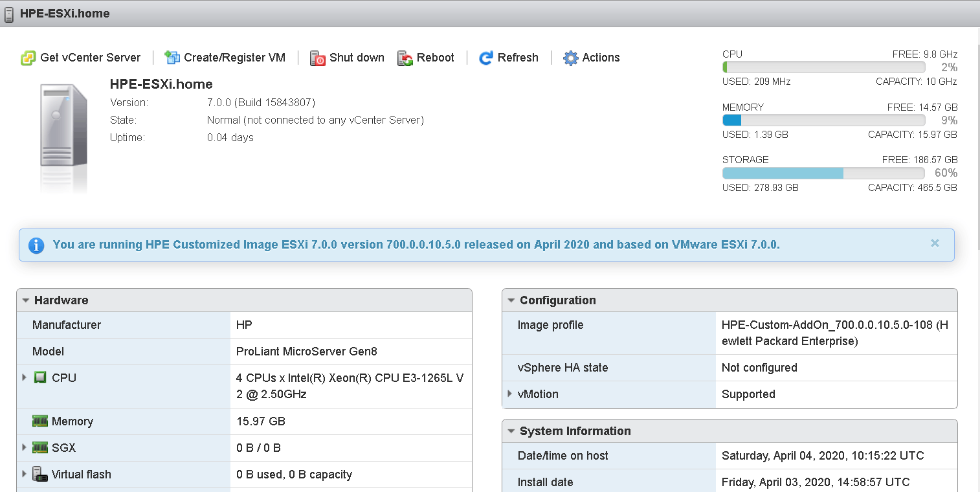Click the Get vCenter Server icon
The height and width of the screenshot is (492, 980).
(28, 58)
